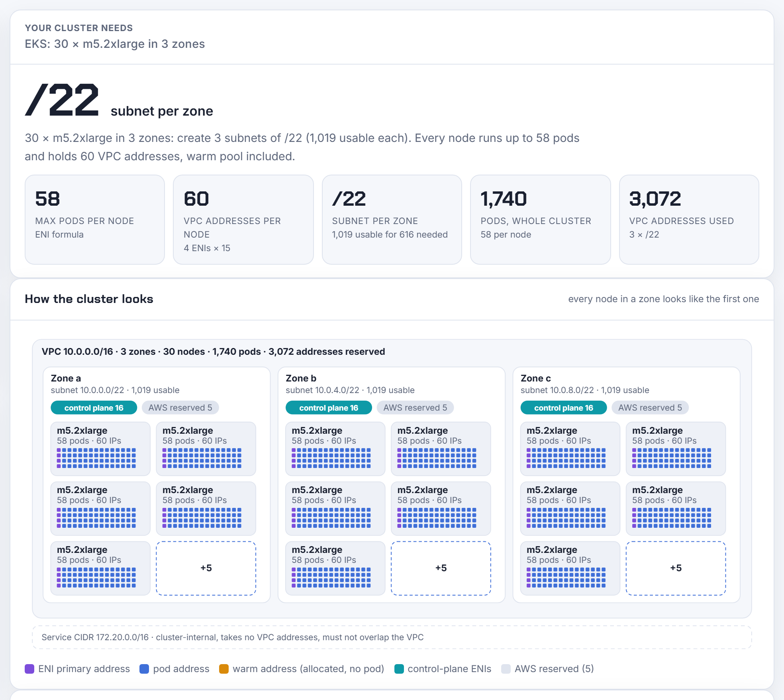Click 'ENI primary address' legend label
The image size is (784, 700).
point(84,669)
